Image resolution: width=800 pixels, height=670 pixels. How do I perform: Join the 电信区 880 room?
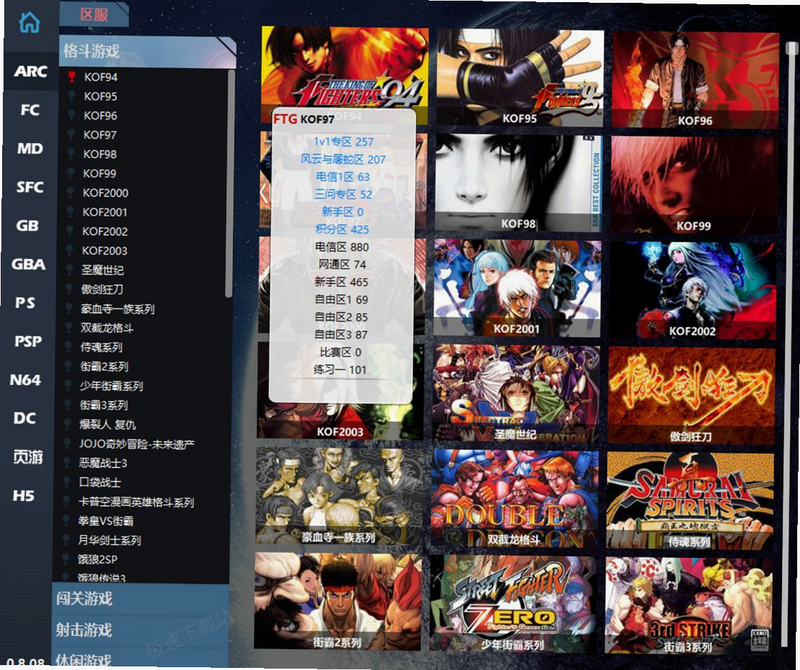click(x=341, y=247)
